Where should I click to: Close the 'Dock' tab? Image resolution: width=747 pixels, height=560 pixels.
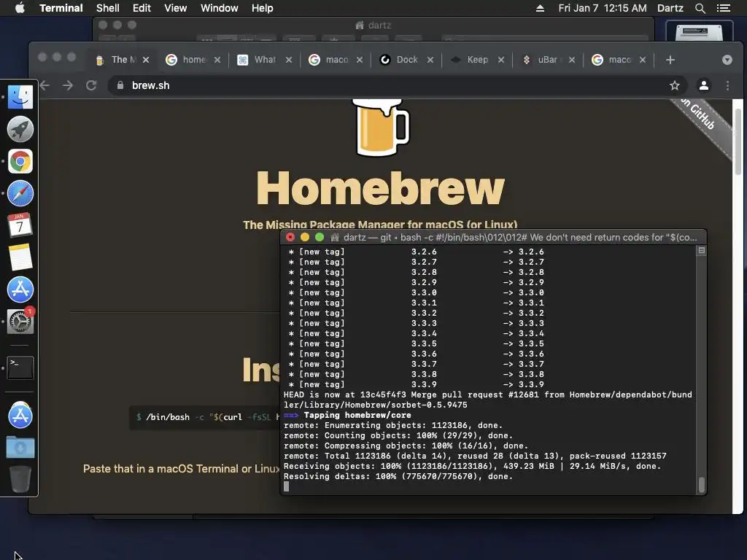(x=430, y=60)
